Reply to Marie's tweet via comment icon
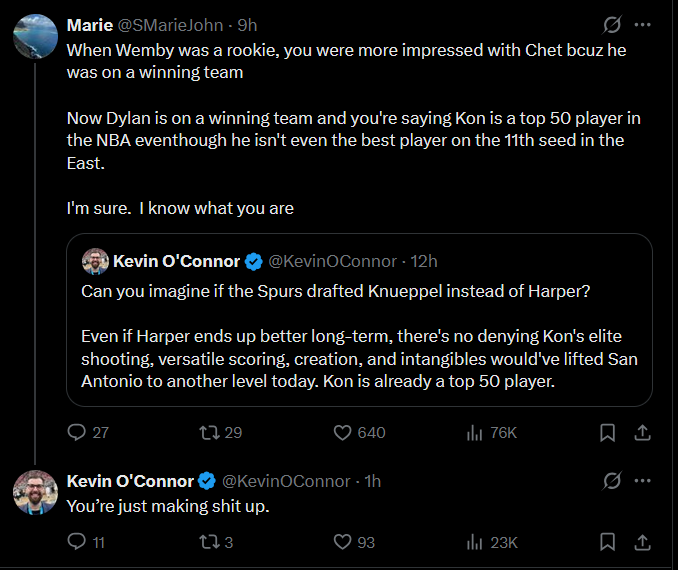The image size is (678, 570). (77, 432)
